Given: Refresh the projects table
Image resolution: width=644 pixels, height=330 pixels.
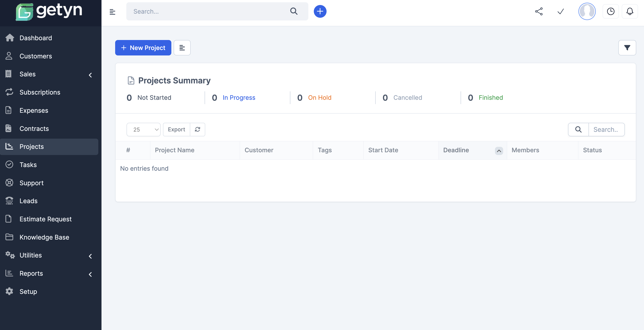Looking at the screenshot, I should [x=198, y=129].
